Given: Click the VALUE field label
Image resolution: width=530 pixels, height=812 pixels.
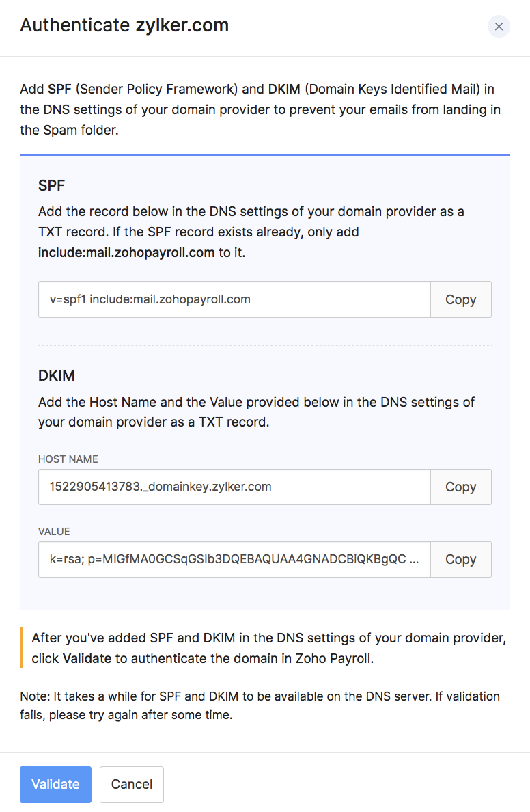Looking at the screenshot, I should [x=54, y=532].
